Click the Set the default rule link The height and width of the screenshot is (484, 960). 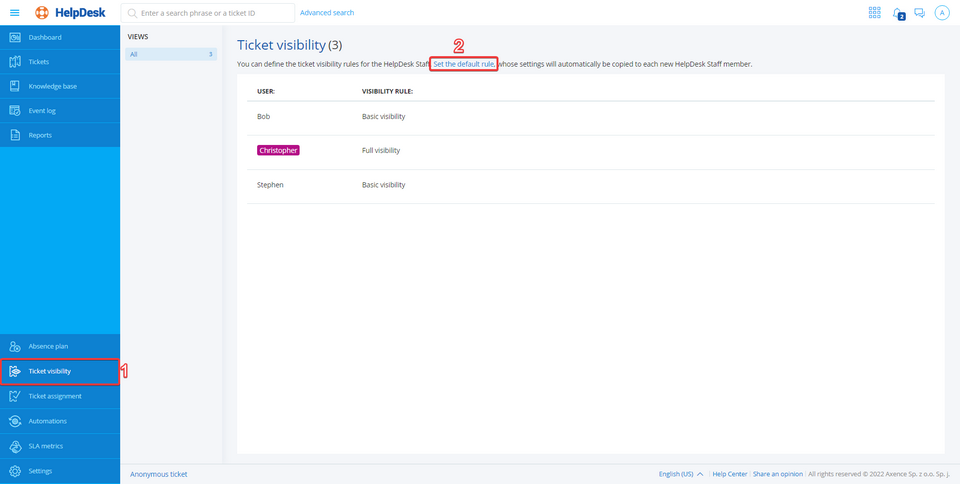click(464, 64)
